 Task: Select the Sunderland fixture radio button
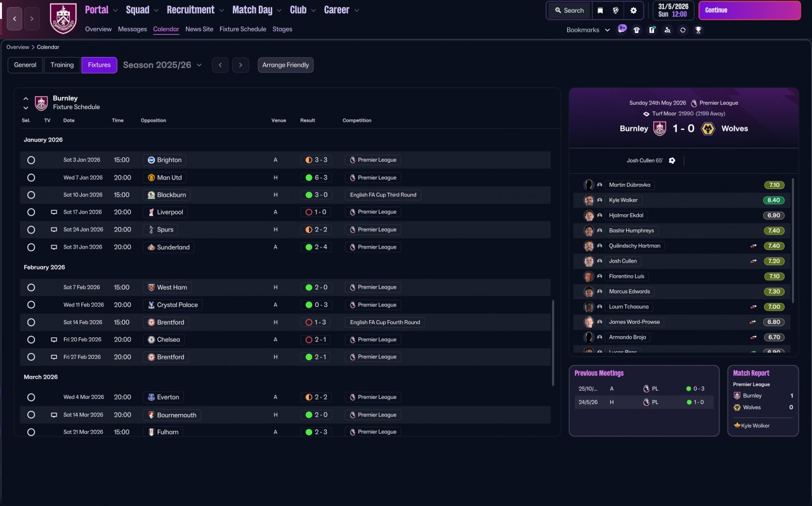[31, 247]
